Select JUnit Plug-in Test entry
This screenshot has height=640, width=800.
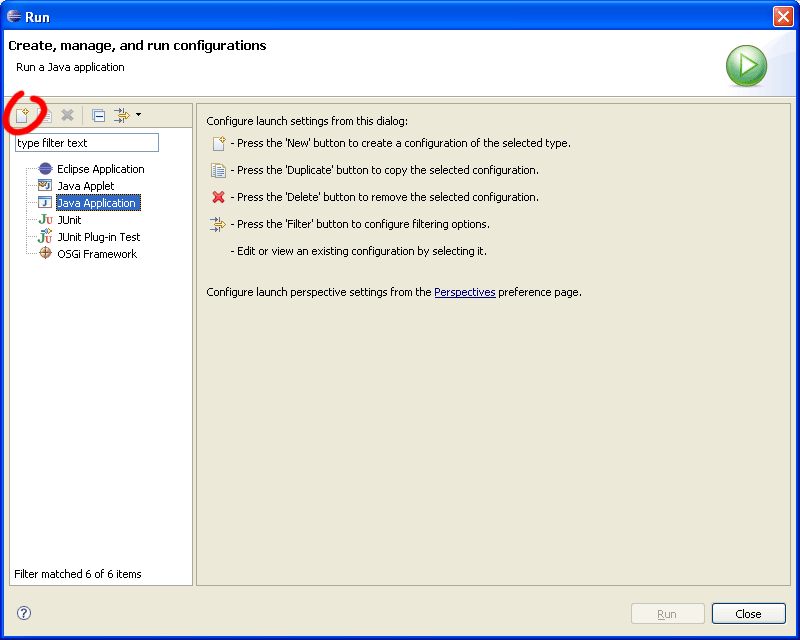coord(98,237)
